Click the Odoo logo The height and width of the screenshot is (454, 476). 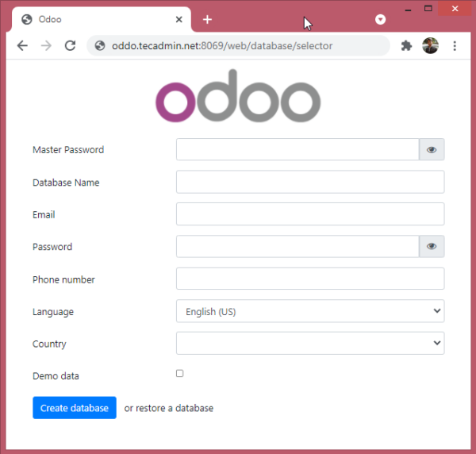point(238,96)
